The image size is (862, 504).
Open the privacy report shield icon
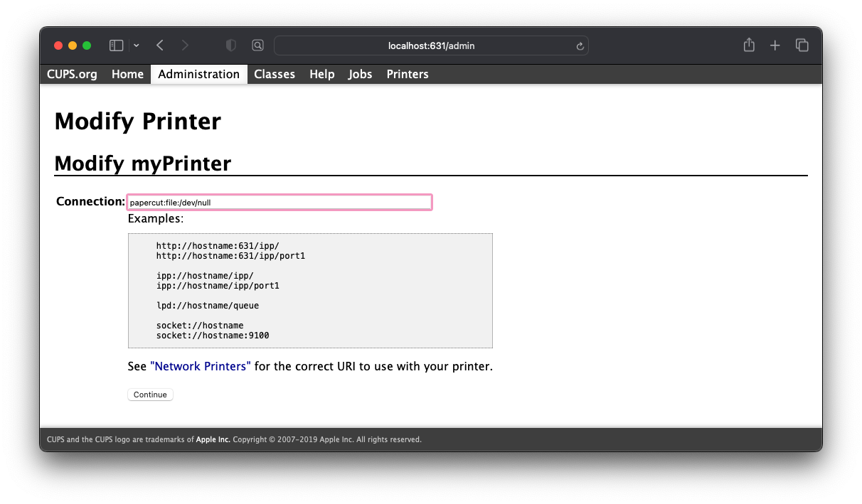(230, 45)
